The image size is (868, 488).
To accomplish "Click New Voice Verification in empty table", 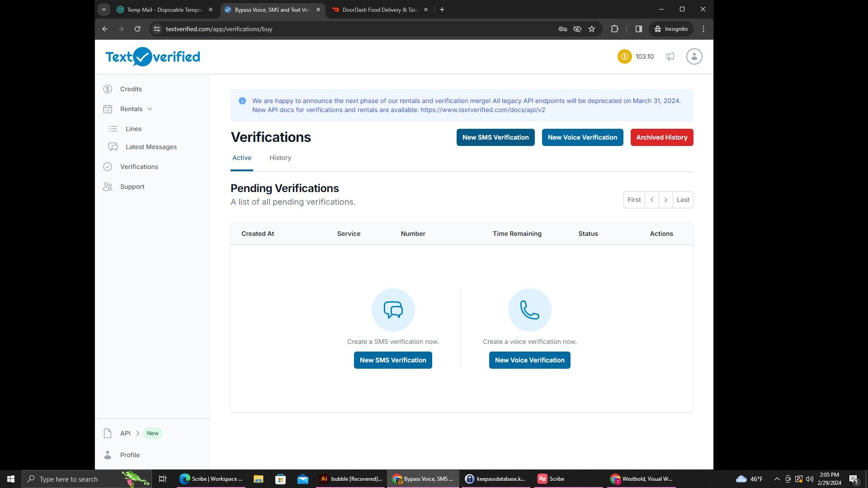I will 530,360.
